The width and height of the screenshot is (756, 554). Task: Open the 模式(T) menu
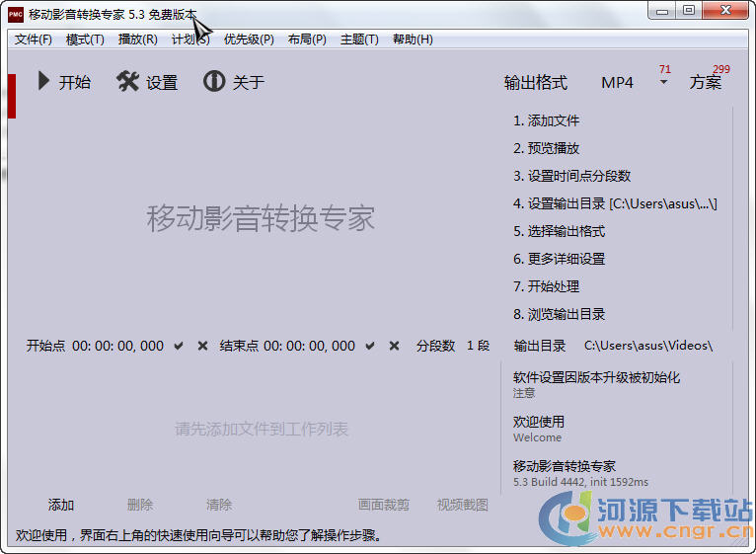tap(85, 40)
